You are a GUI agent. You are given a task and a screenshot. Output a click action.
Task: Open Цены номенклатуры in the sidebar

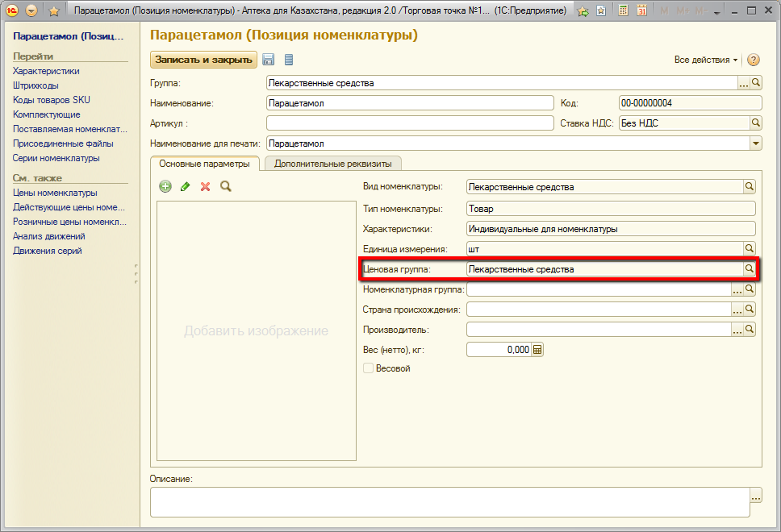pyautogui.click(x=55, y=193)
